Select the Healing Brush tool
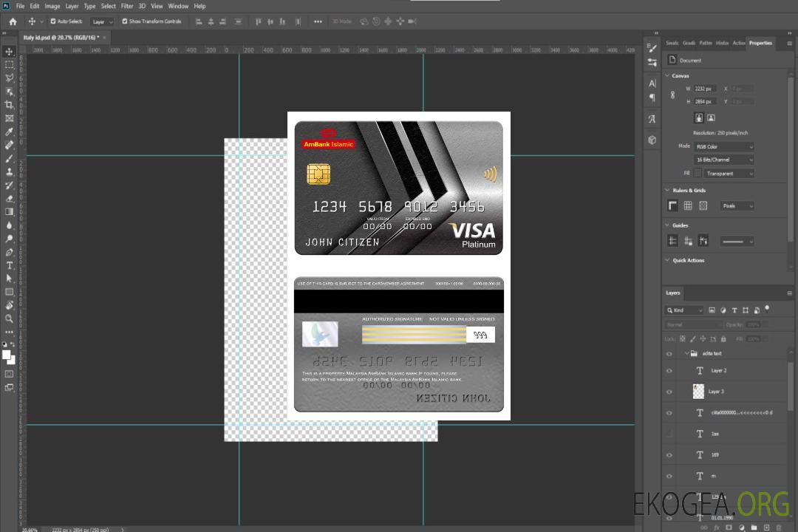Screen dimensions: 798x532 coord(9,145)
